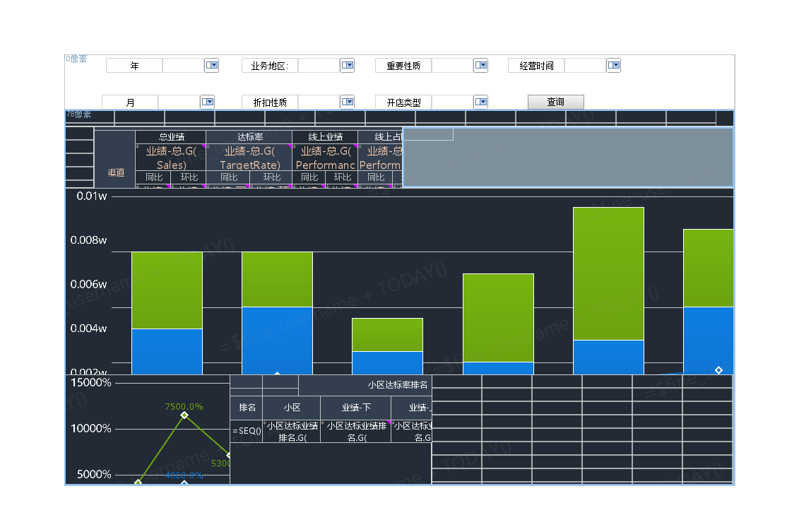Screen dimensions: 799x532
Task: Click the input box beside 业务地区 label
Action: (319, 65)
